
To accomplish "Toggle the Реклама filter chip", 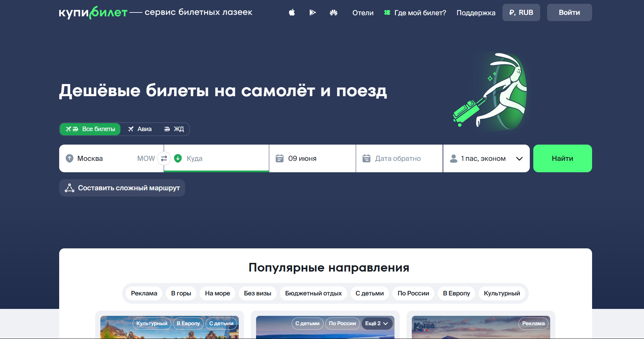I will pyautogui.click(x=144, y=293).
